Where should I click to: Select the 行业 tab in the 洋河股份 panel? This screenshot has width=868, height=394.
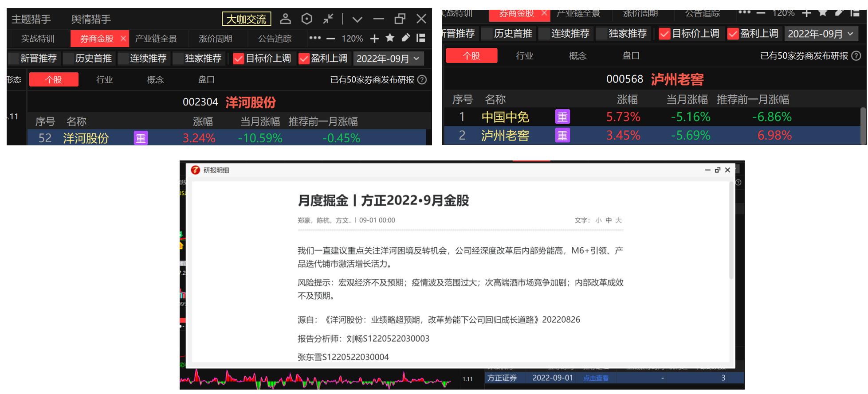105,80
